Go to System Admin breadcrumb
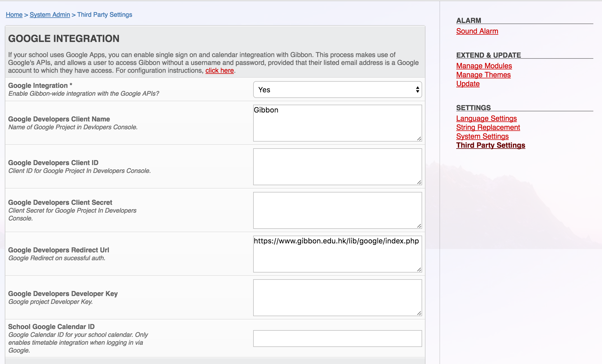Screen dimensions: 602x364 [50, 15]
